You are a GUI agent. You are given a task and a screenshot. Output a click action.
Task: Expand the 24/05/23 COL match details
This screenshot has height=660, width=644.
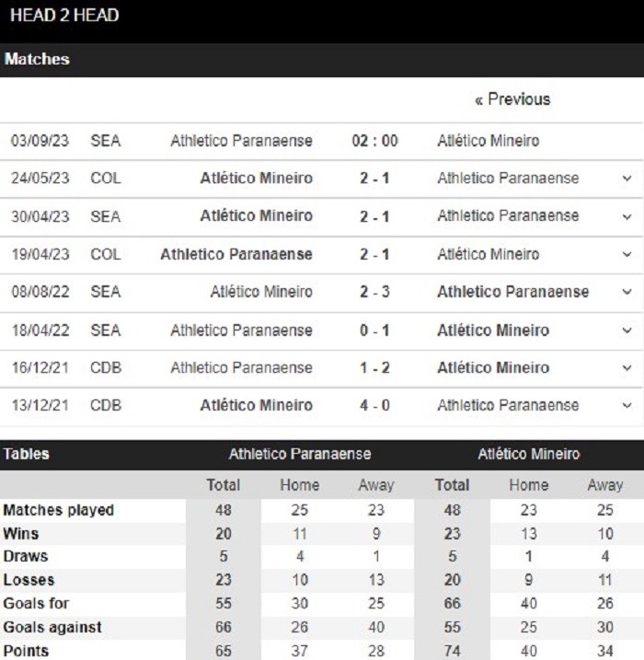point(627,179)
